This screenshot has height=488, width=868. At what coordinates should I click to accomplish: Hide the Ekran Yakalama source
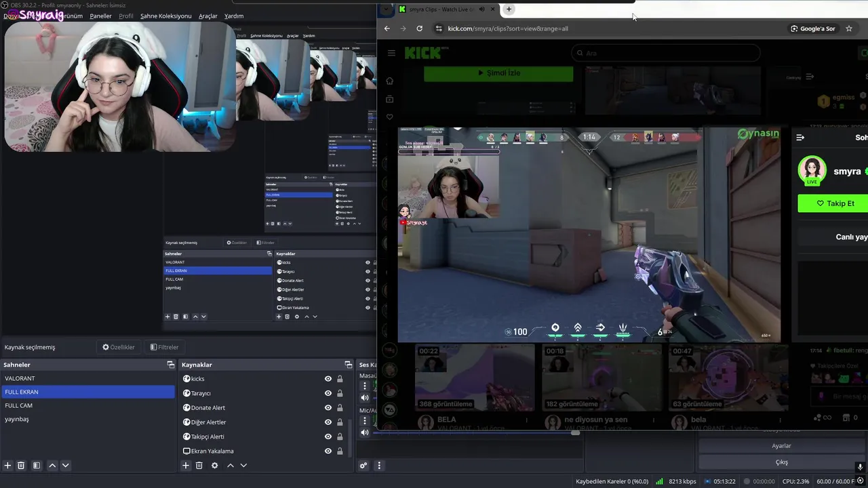pos(328,451)
